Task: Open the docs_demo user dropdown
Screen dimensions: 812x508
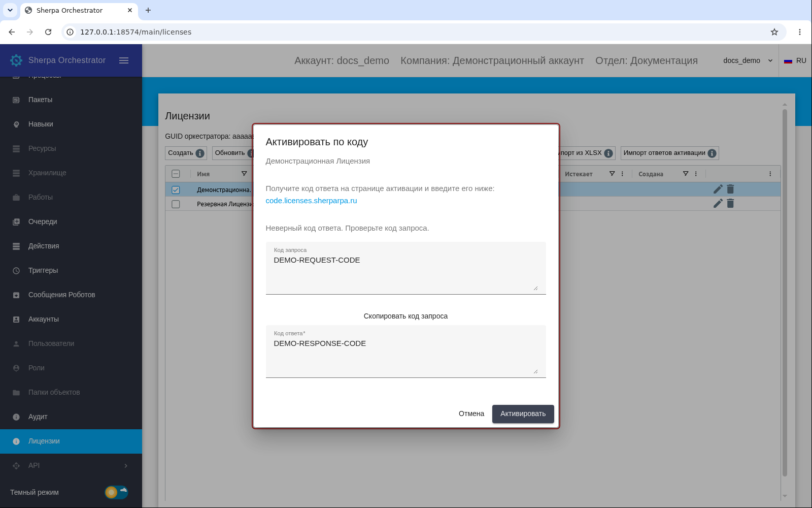Action: click(748, 60)
